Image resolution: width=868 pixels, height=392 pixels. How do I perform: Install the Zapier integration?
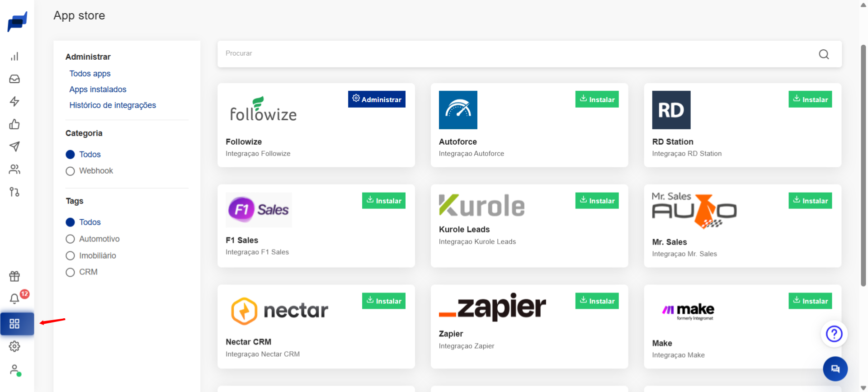pos(597,301)
